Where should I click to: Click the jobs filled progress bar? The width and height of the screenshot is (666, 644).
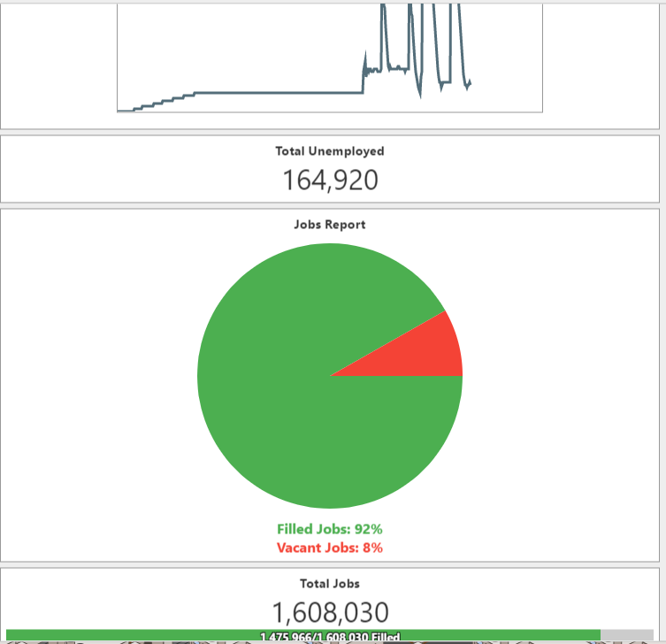tap(330, 635)
